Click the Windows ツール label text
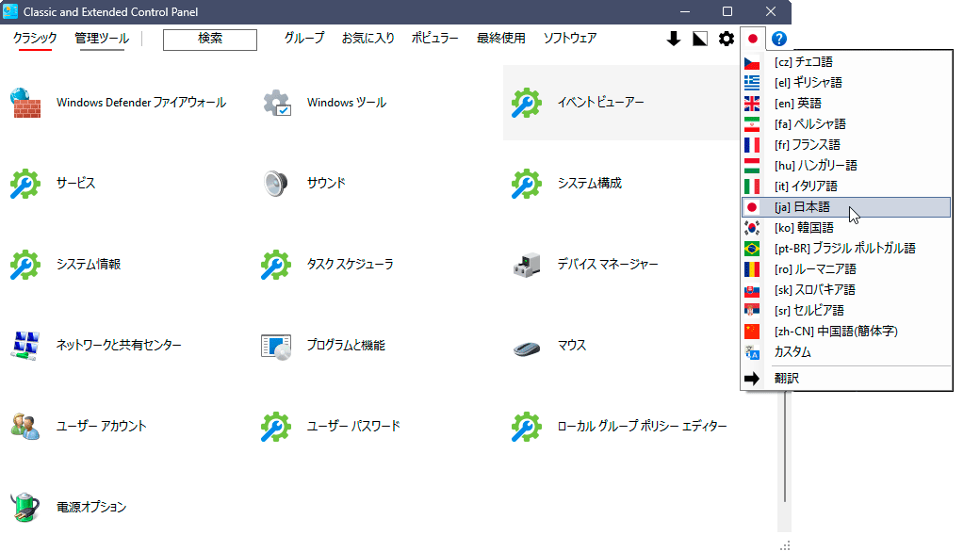Image resolution: width=980 pixels, height=551 pixels. click(x=346, y=103)
